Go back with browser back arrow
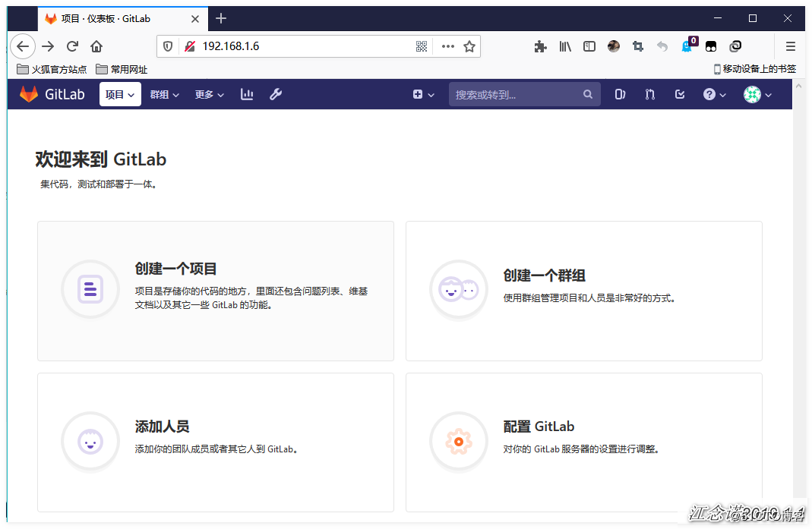 pos(23,46)
